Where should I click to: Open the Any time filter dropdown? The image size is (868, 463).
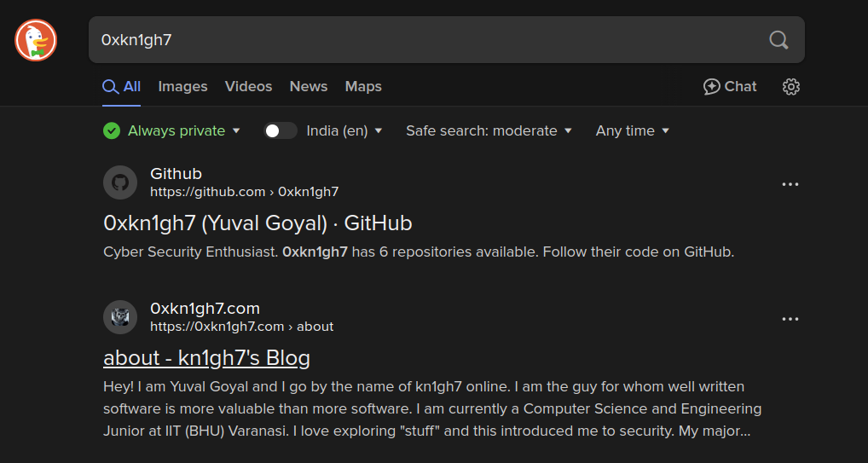pos(633,130)
